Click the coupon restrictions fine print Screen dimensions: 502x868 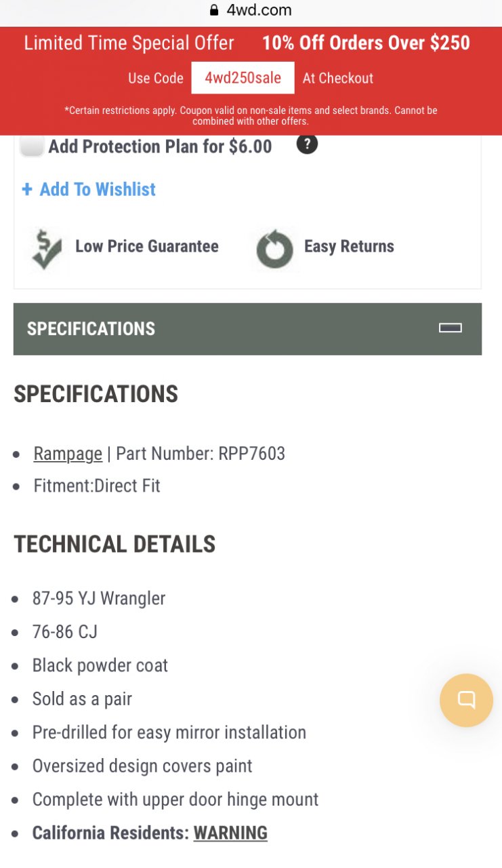tap(251, 115)
